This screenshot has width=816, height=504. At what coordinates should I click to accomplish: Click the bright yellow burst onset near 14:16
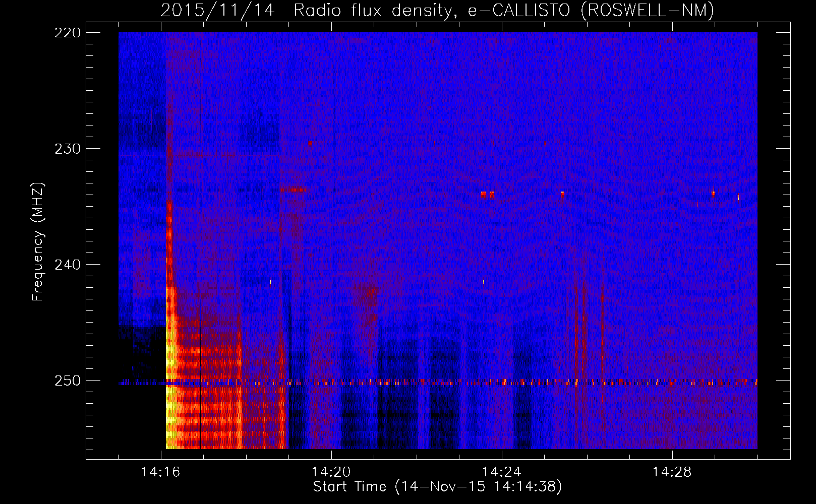tap(170, 368)
